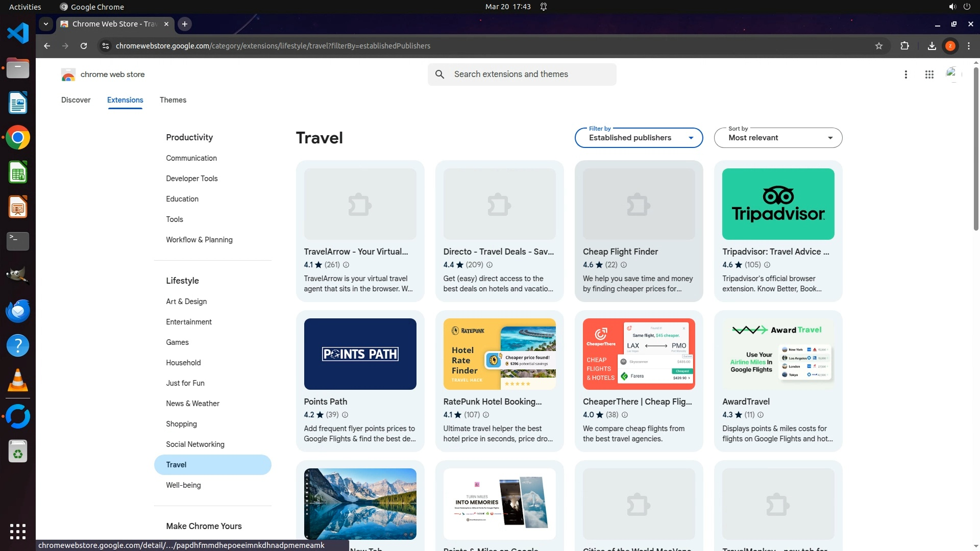980x551 pixels.
Task: Open the Developer Tools category
Action: [191, 179]
